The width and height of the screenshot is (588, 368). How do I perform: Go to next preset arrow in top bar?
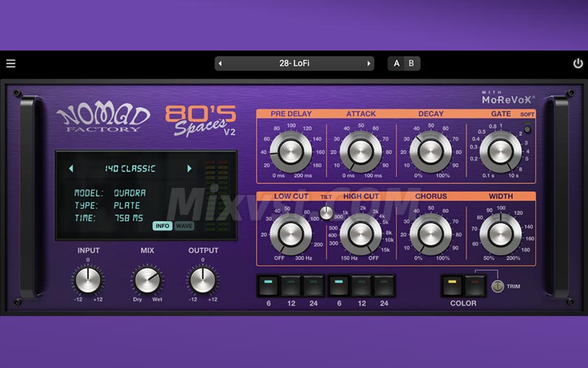click(x=369, y=64)
